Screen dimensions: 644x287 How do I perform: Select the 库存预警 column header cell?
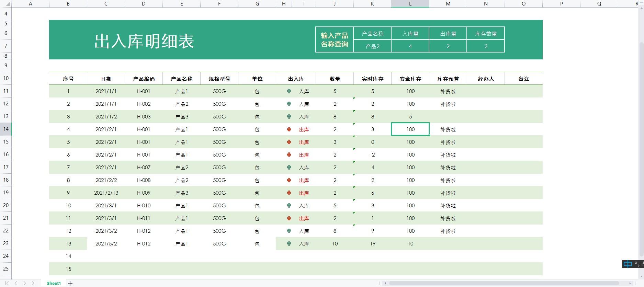(x=448, y=79)
